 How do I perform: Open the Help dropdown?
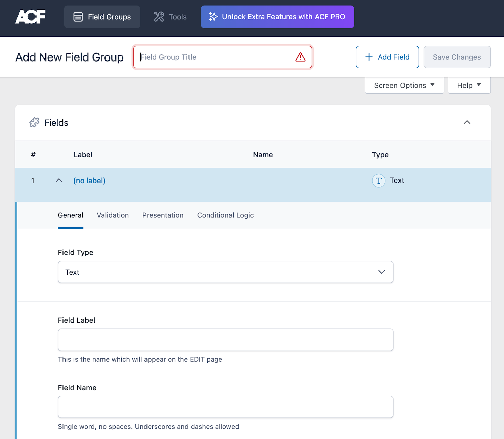469,85
